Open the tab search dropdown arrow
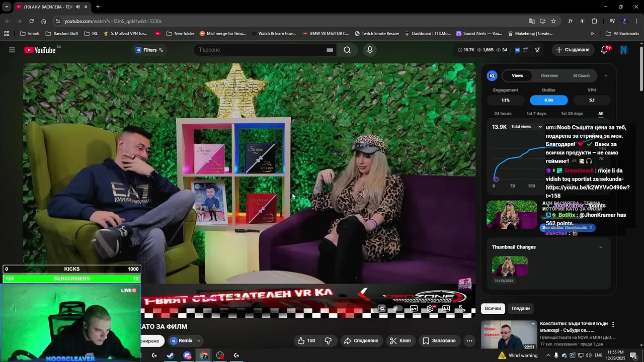Viewport: 644px width, 362px height. click(x=6, y=7)
